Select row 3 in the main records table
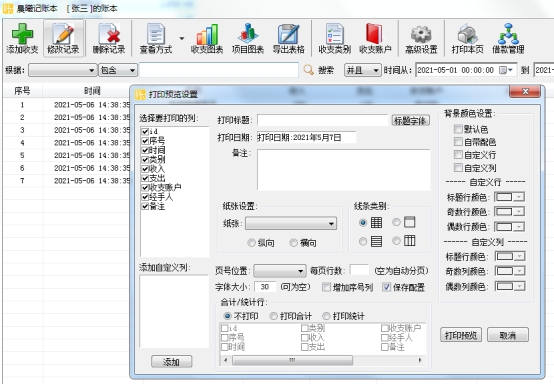This screenshot has height=385, width=554. [x=66, y=130]
